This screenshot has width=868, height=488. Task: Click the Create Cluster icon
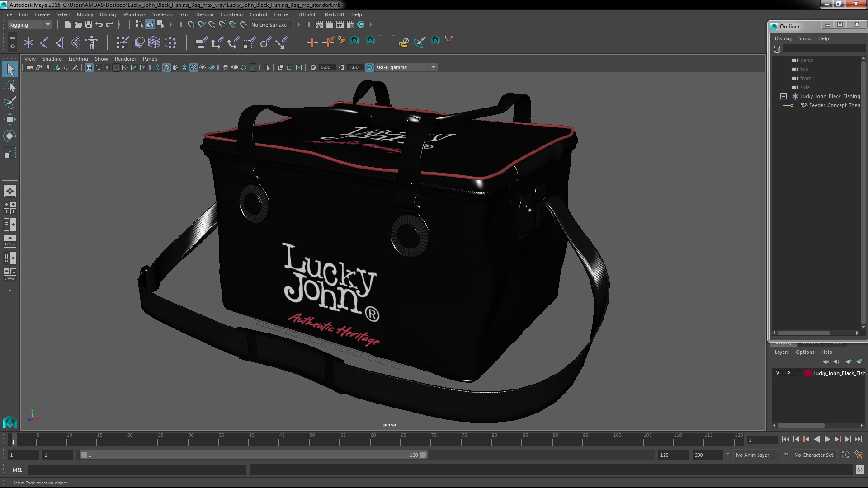point(170,42)
